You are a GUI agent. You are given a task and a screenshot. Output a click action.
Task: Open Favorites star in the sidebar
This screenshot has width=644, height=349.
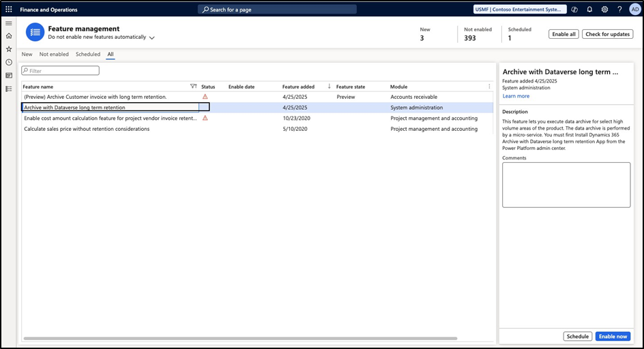9,49
